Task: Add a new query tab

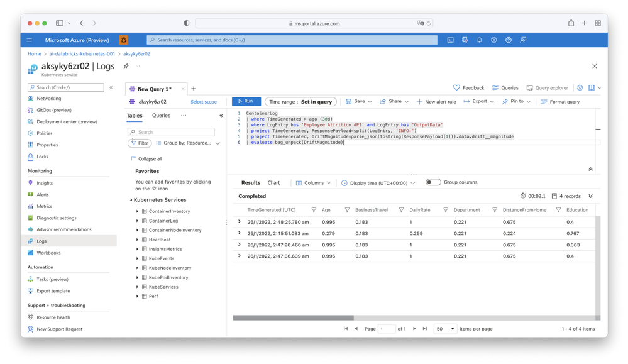Action: click(x=193, y=89)
